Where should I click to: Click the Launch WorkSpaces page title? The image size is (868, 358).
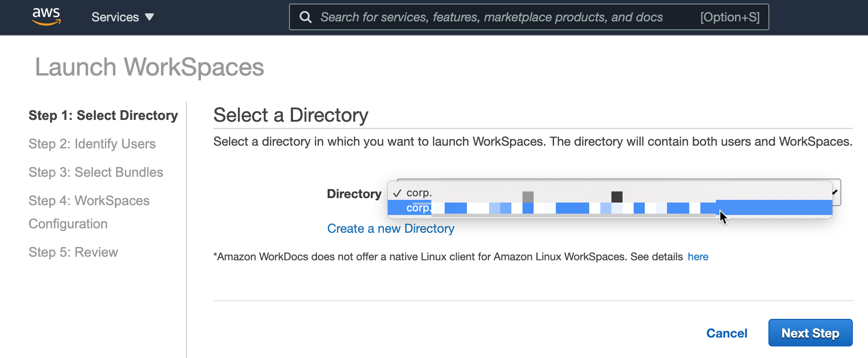149,67
